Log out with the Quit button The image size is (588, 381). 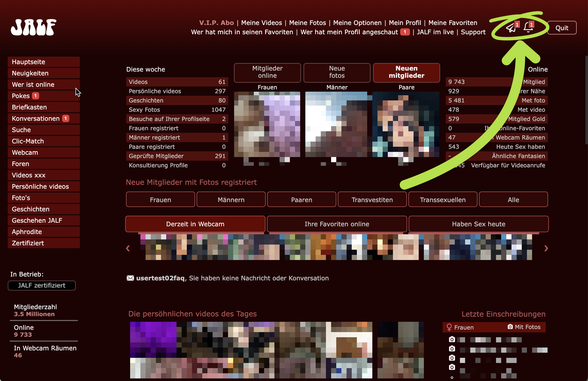click(x=562, y=28)
